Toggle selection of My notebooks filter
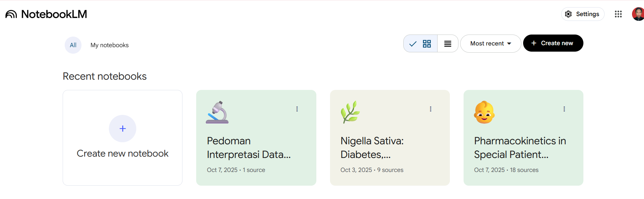Screen dimensions: 644x199 point(109,45)
